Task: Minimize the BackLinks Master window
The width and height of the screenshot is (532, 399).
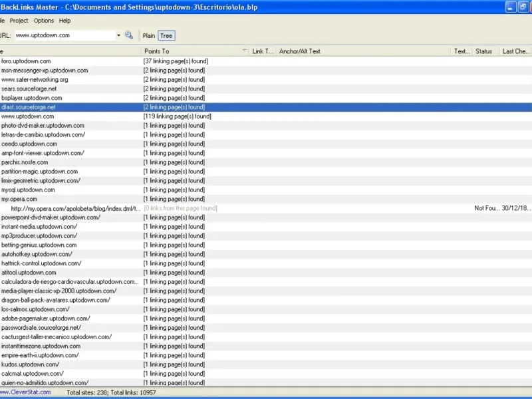Action: point(511,7)
